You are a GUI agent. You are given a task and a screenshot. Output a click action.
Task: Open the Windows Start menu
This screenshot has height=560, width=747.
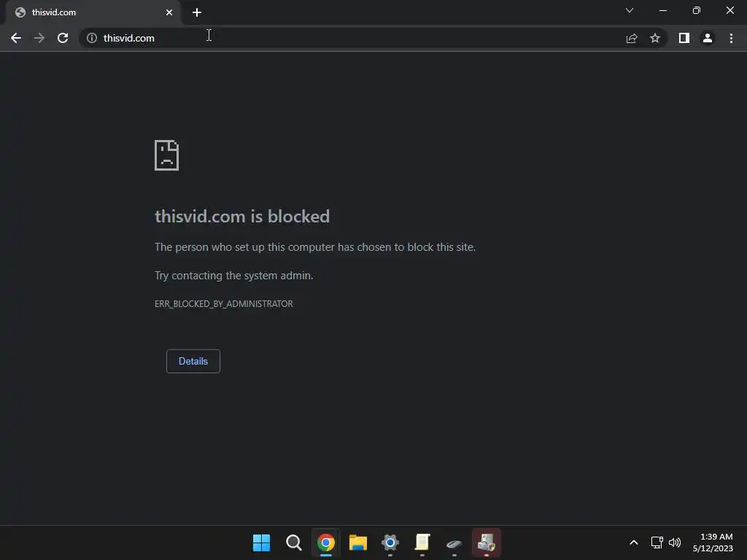262,542
